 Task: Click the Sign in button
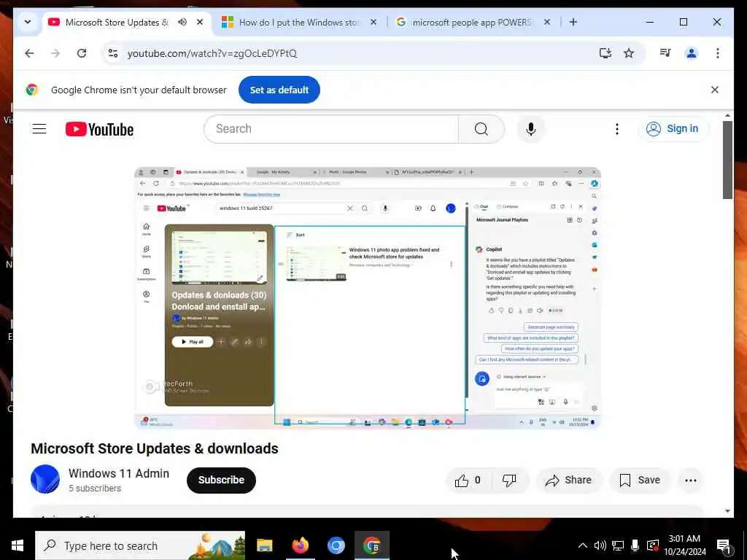coord(673,128)
